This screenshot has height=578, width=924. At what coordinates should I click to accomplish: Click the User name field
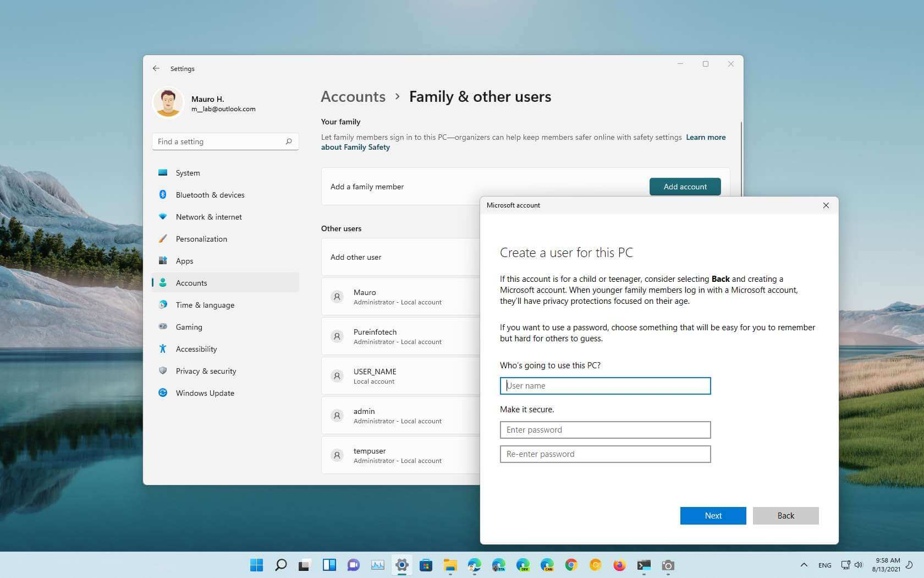pos(605,386)
